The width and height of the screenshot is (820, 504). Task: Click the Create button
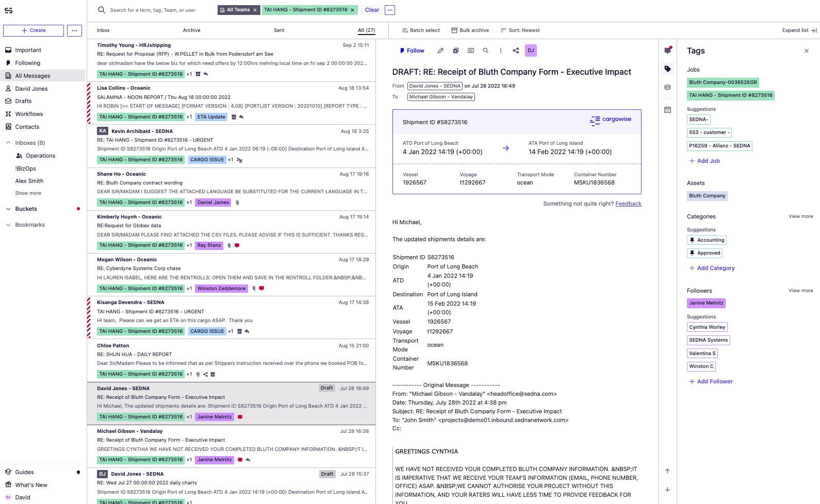pos(34,30)
